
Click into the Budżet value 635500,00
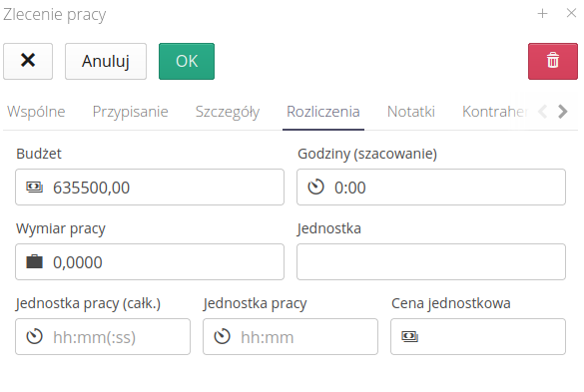[x=91, y=188]
